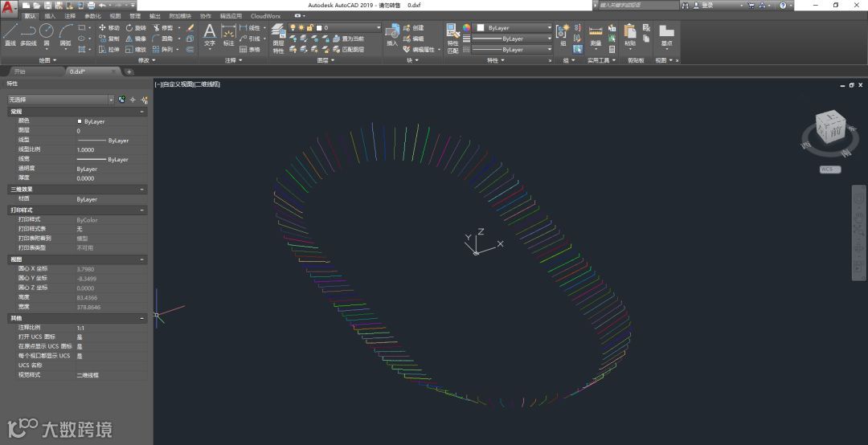Open the AutoCAD application menu logo
The height and width of the screenshot is (445, 868).
8,6
